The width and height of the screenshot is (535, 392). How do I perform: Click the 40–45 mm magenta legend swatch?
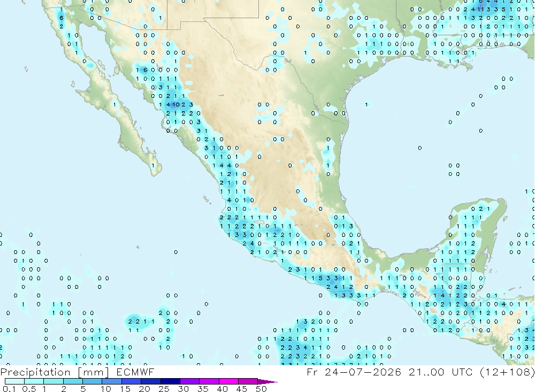tap(228, 381)
